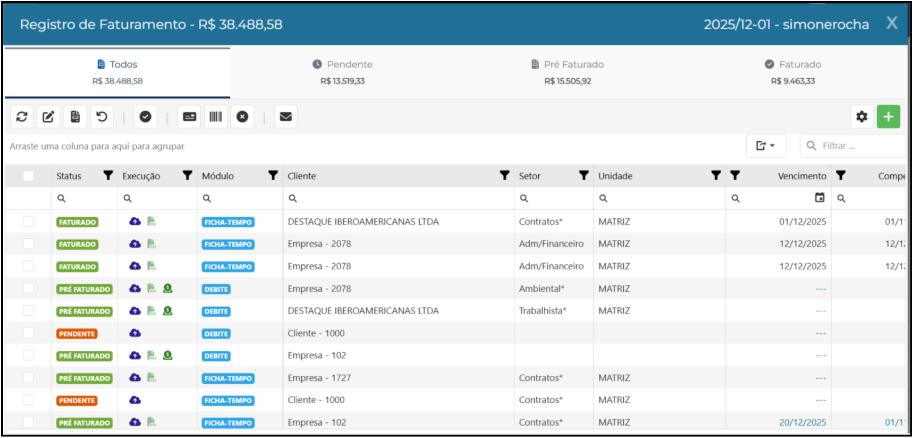This screenshot has height=438, width=912.
Task: Click the calendar icon in Vencimento filter
Action: [820, 198]
